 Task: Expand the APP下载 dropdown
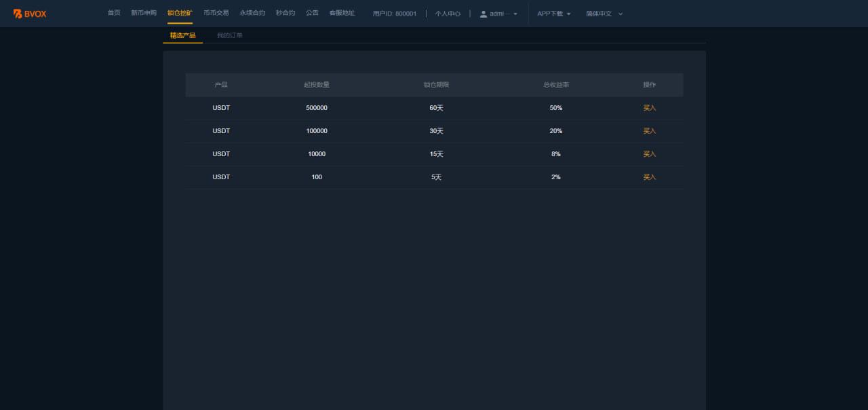(554, 14)
